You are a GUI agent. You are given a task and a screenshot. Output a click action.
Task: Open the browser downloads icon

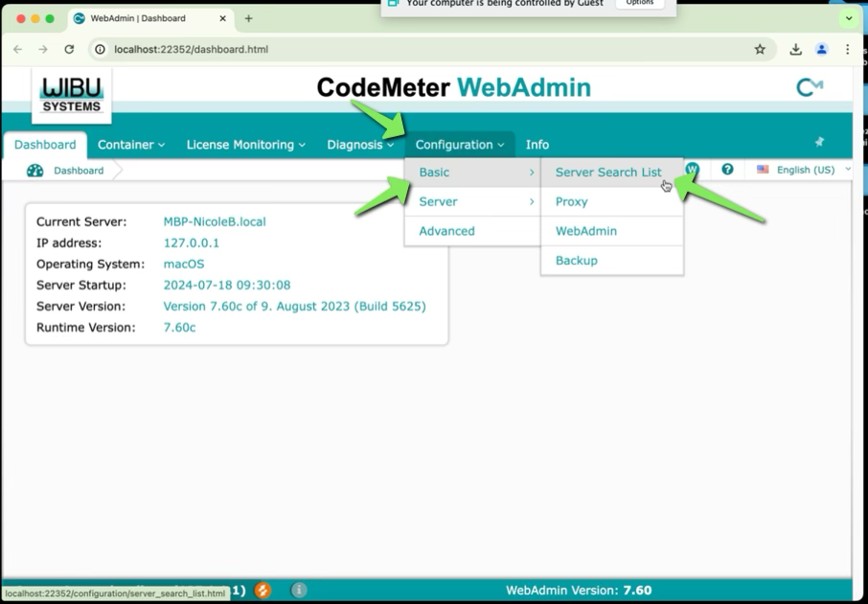pos(795,49)
